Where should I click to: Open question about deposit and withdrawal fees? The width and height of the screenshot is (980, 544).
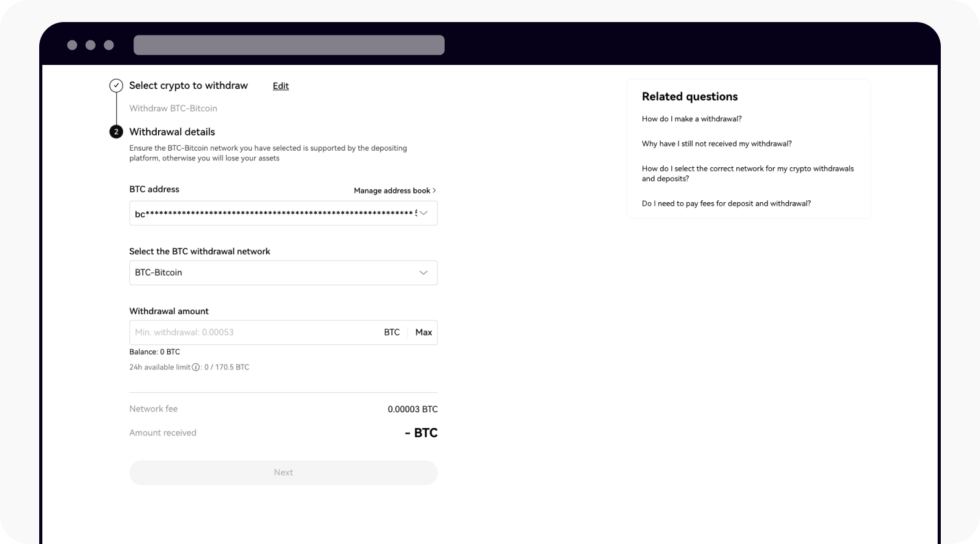pyautogui.click(x=726, y=203)
